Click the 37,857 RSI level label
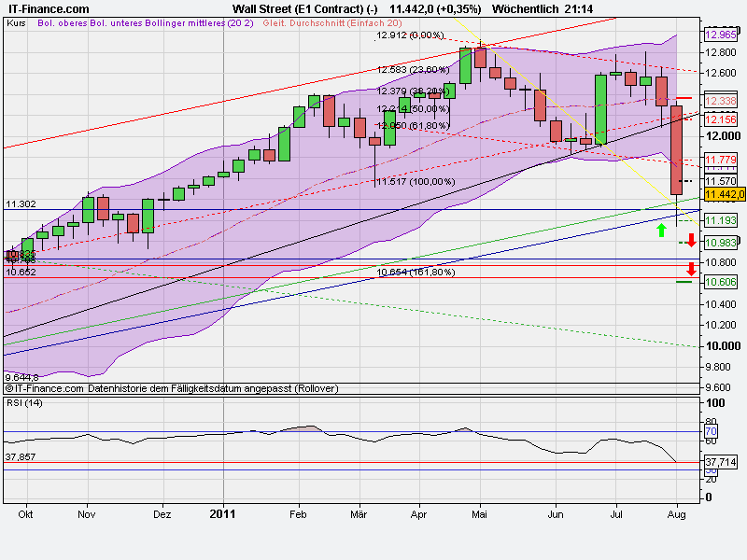 (21, 457)
